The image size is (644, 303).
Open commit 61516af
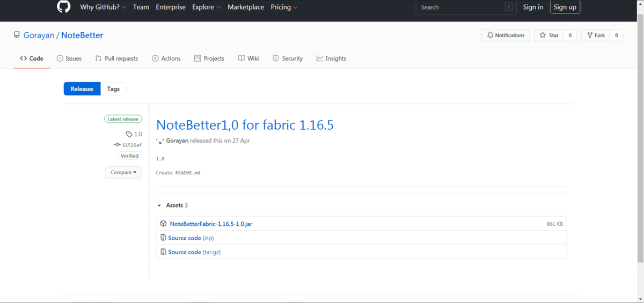(x=132, y=145)
